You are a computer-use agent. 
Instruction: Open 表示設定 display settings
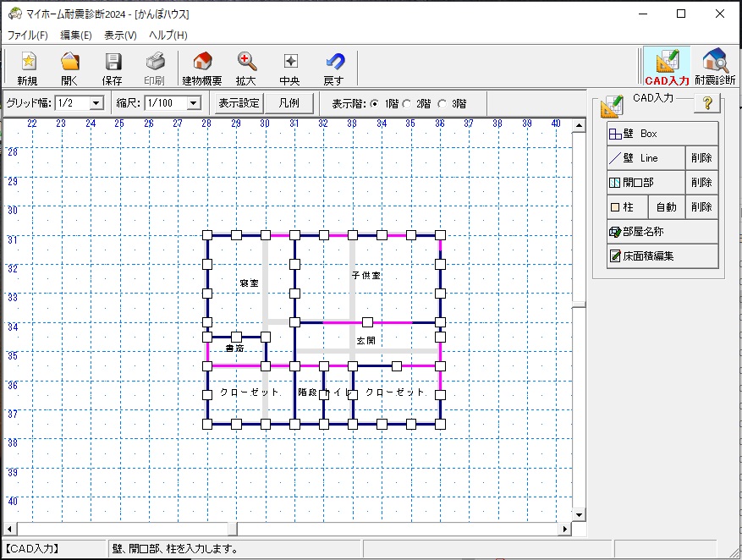pos(239,103)
